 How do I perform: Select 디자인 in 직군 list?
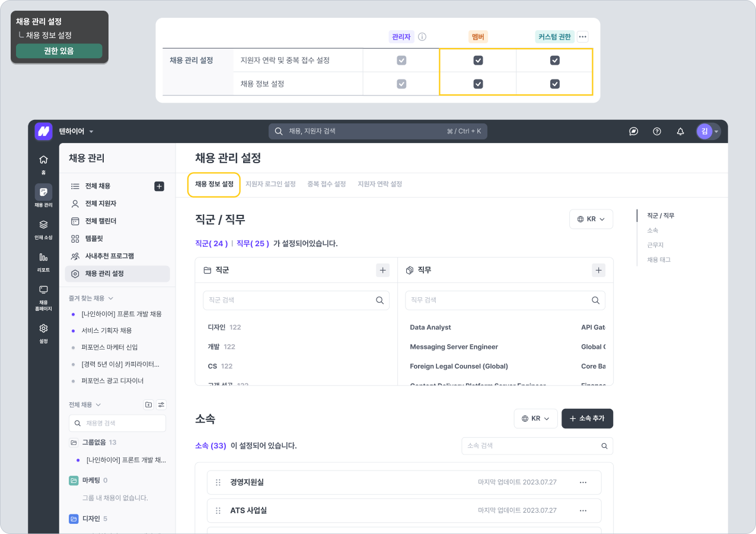(216, 328)
